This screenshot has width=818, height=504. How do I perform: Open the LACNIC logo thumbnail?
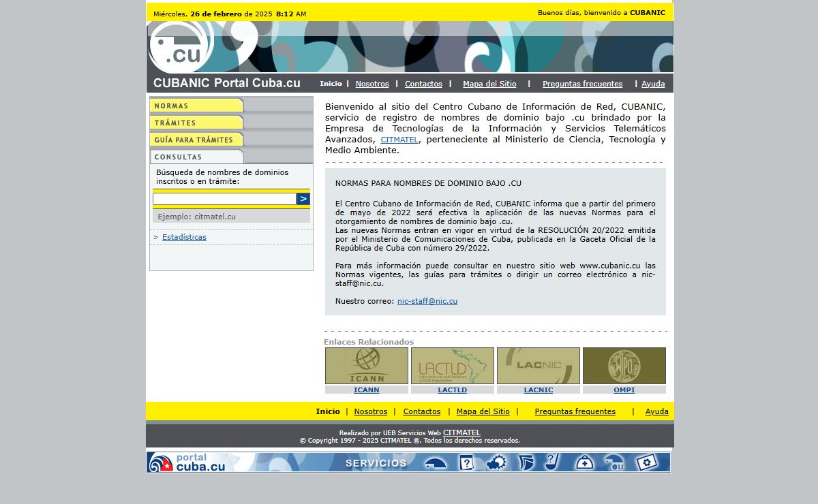point(539,366)
